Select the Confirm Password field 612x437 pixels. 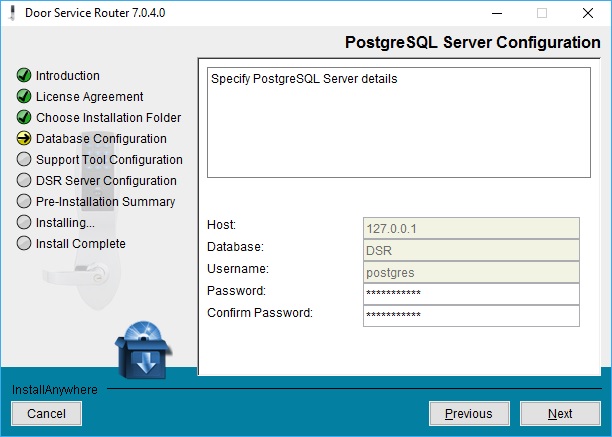tap(471, 316)
